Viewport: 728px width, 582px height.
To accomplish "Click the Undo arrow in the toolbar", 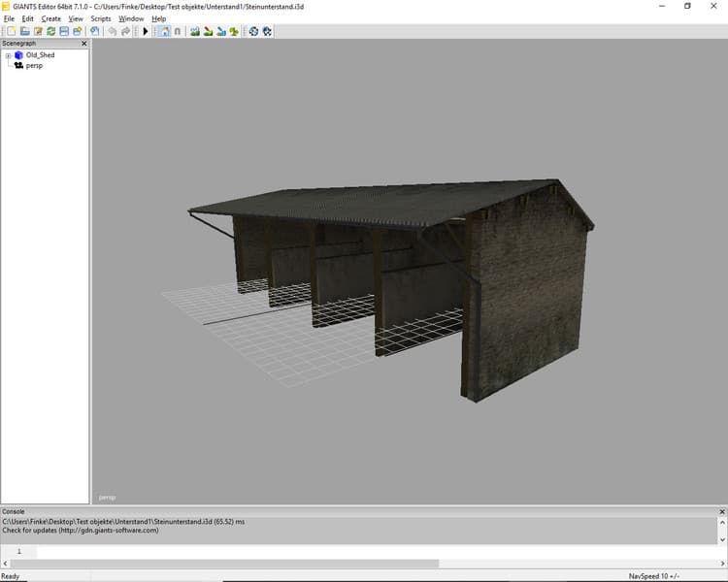I will [112, 31].
